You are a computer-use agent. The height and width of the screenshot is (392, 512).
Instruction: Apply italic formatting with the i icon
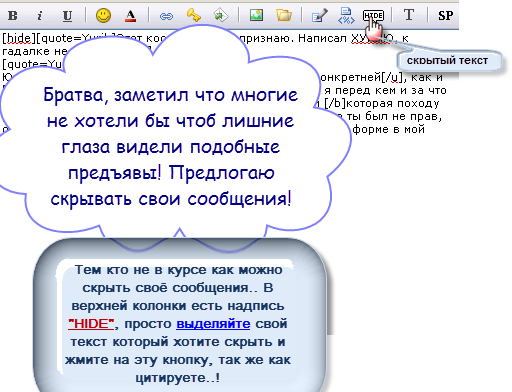coord(40,15)
